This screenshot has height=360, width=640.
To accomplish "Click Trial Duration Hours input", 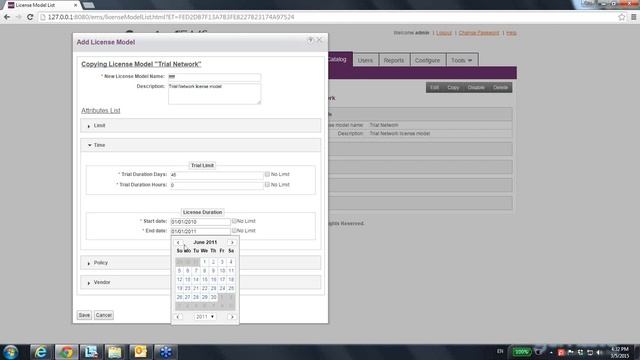I will pyautogui.click(x=216, y=185).
